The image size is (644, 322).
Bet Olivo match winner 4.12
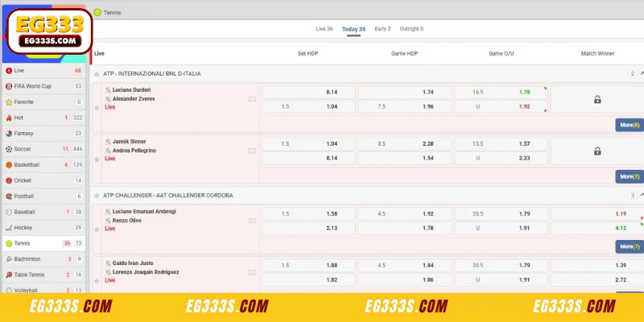pos(597,228)
